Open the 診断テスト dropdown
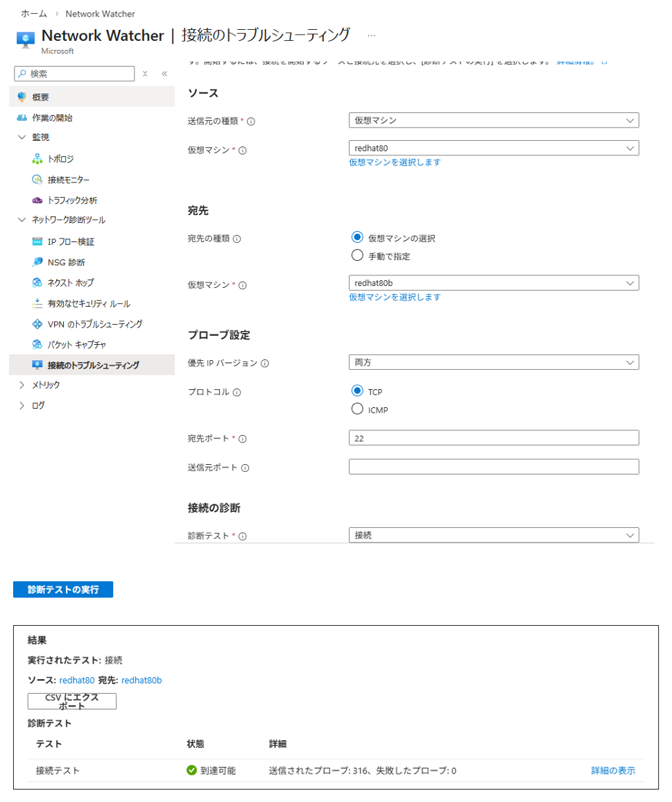Screen dimensions: 672x802 pyautogui.click(x=494, y=535)
